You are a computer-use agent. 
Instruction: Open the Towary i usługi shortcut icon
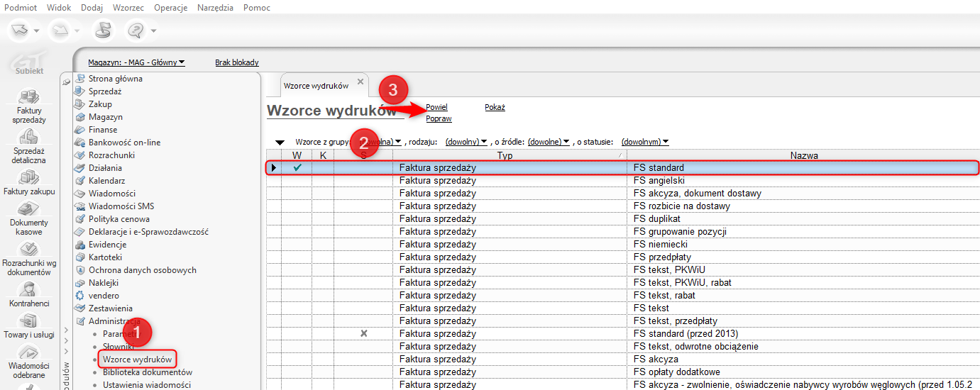[x=29, y=321]
